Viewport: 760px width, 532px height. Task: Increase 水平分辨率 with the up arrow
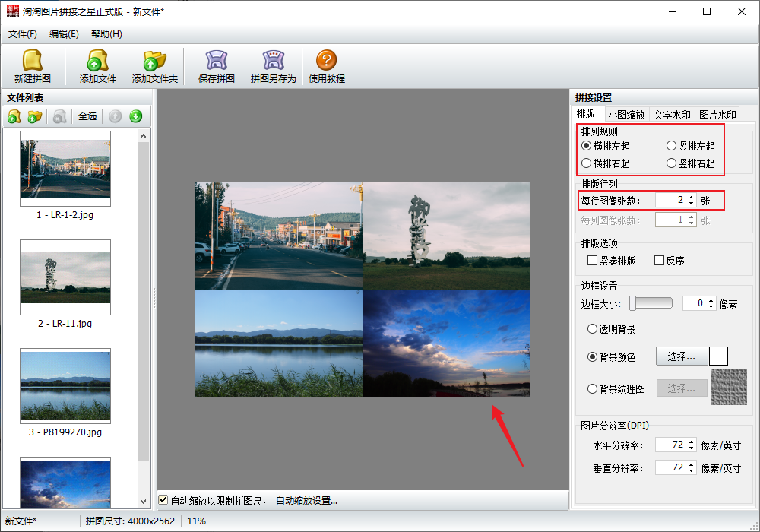point(691,441)
